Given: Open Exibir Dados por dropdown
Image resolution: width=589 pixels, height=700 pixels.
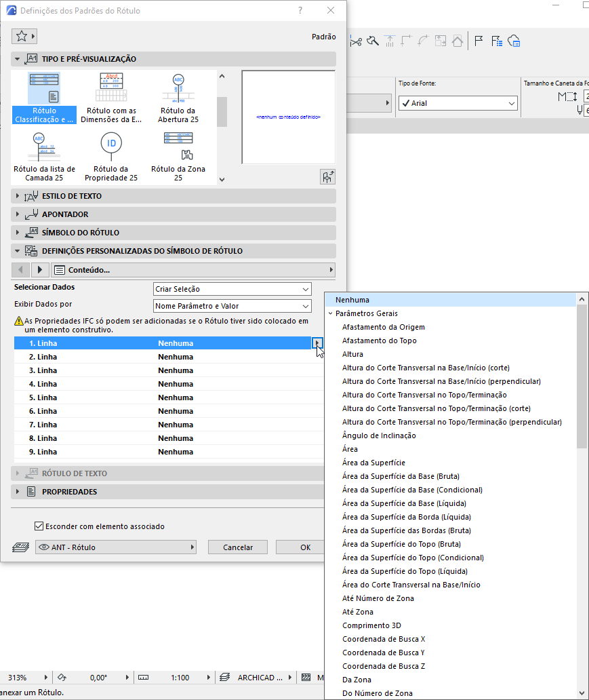Looking at the screenshot, I should click(232, 306).
